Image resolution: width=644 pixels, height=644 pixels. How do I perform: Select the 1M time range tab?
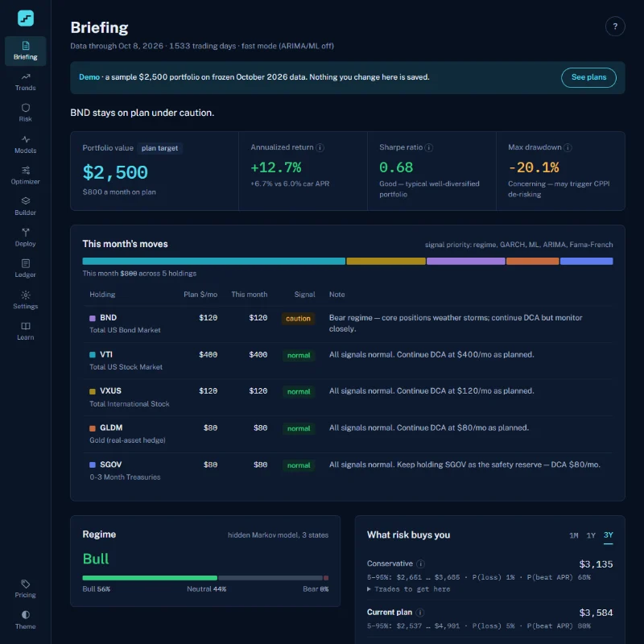point(573,535)
